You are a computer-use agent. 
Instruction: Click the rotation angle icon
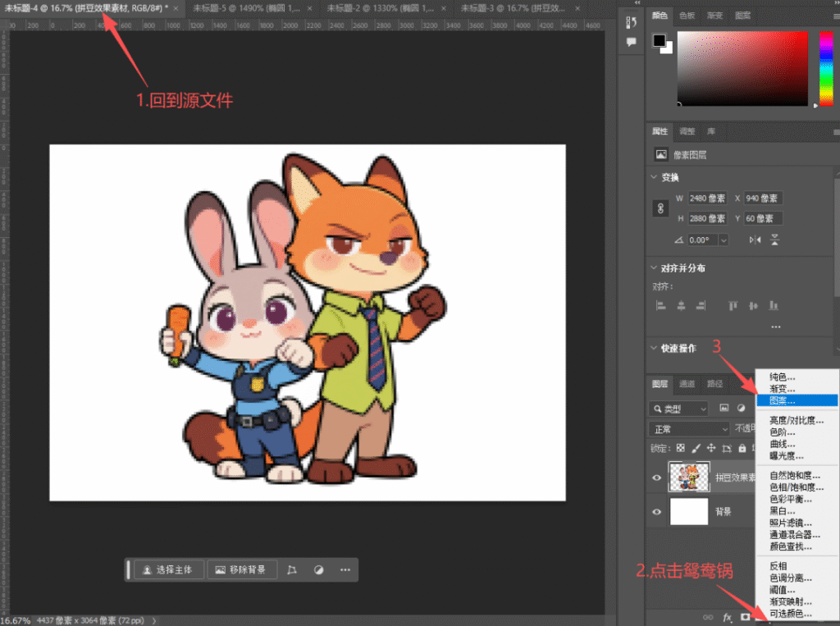[x=678, y=240]
